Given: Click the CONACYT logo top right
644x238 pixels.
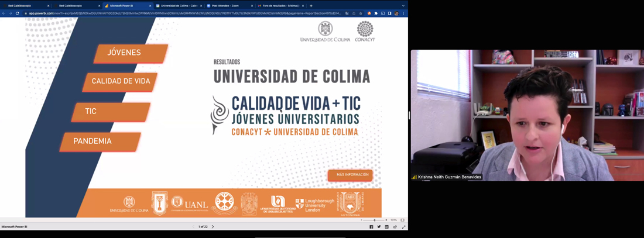Looking at the screenshot, I should (365, 32).
